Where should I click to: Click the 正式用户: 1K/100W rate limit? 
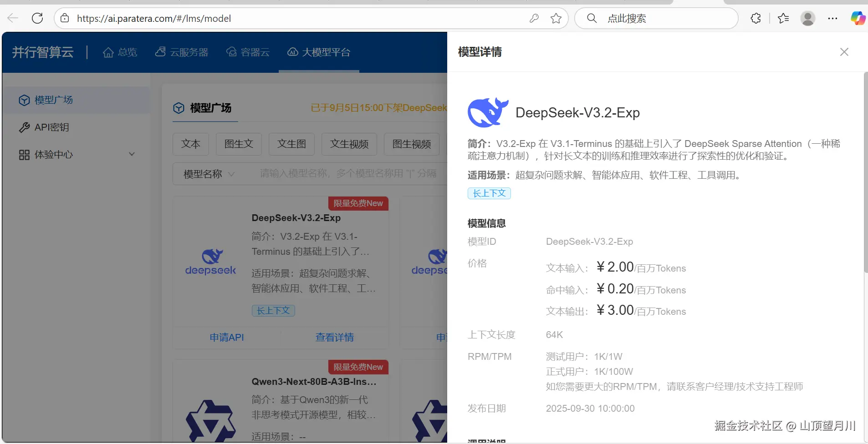pos(589,372)
